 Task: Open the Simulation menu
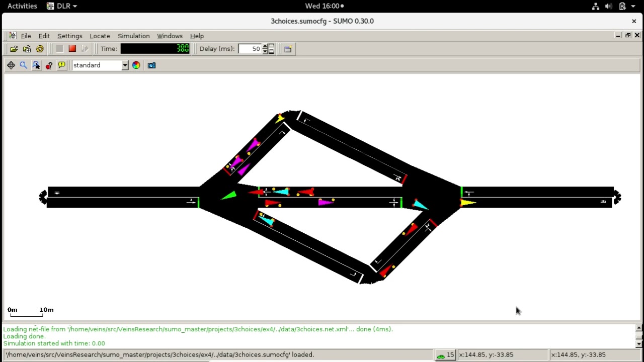(133, 36)
